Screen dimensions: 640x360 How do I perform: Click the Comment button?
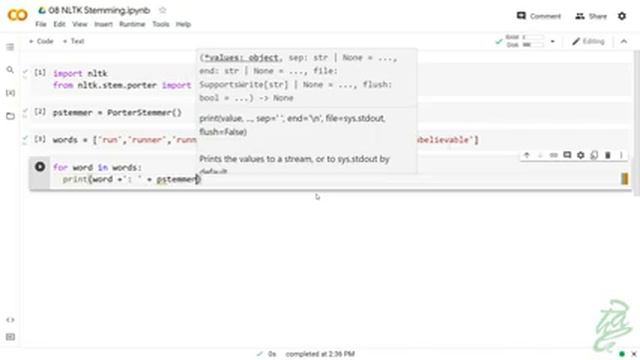[539, 16]
